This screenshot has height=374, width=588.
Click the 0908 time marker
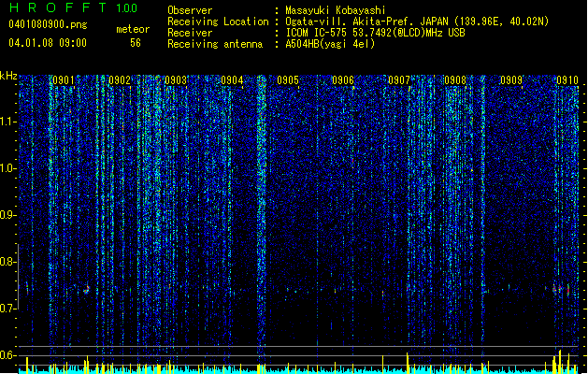(x=455, y=80)
